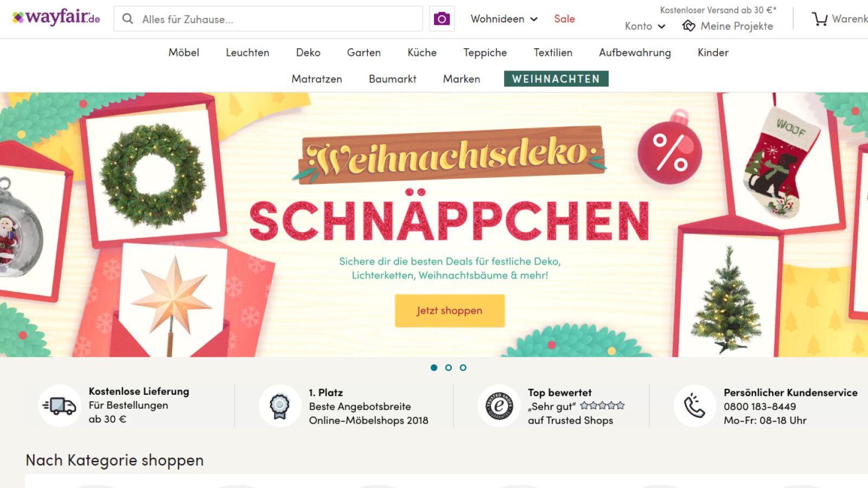Click the Trusted Shops badge icon
Image resolution: width=868 pixels, height=488 pixels.
click(x=499, y=406)
